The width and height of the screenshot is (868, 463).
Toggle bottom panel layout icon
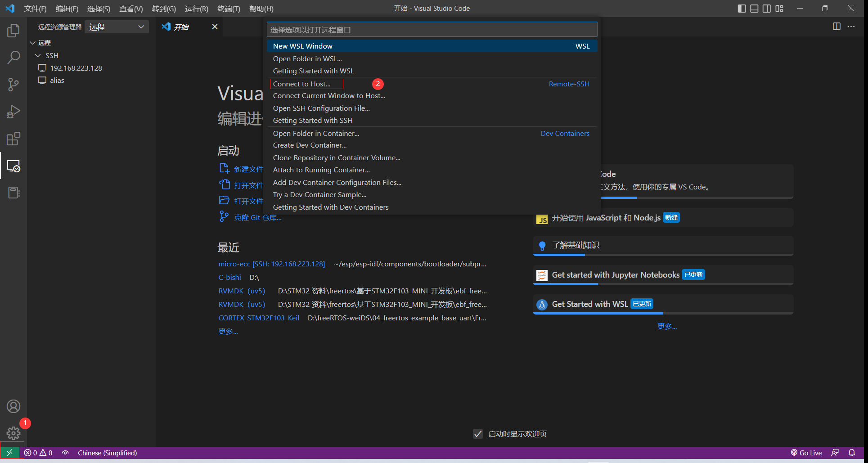pos(754,9)
